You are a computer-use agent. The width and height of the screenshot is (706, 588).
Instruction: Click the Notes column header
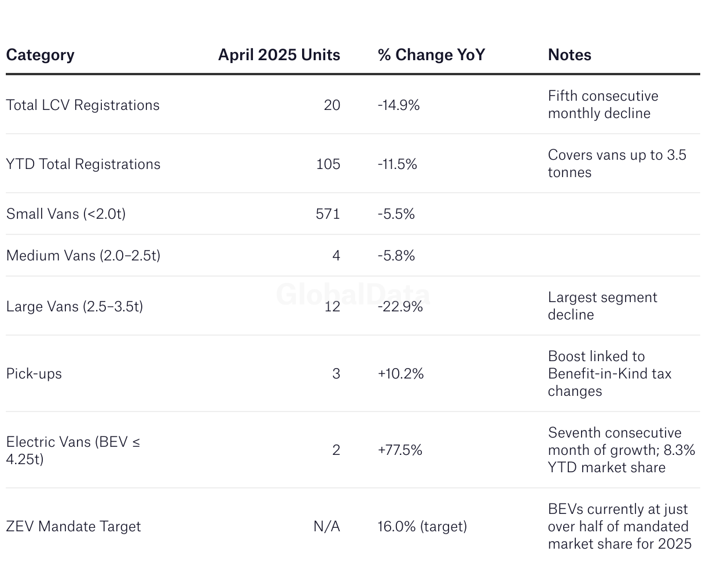click(x=569, y=55)
